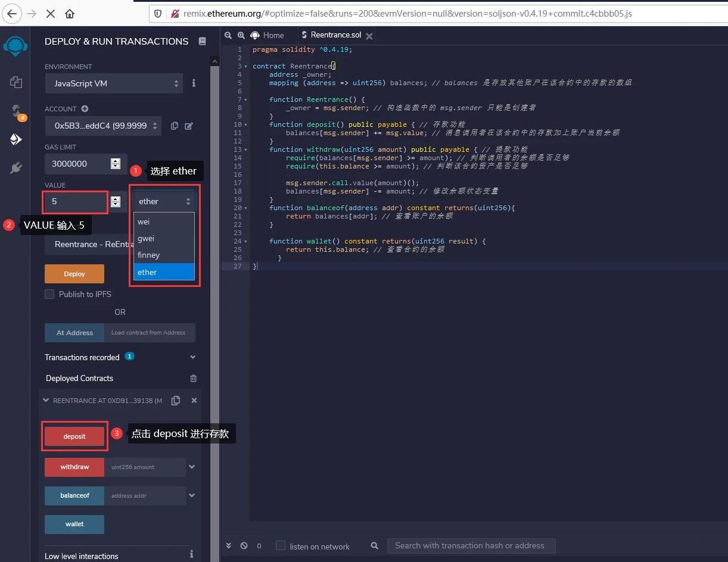Image resolution: width=728 pixels, height=562 pixels.
Task: Click the plus icon beside ACCOUNT
Action: pyautogui.click(x=85, y=109)
